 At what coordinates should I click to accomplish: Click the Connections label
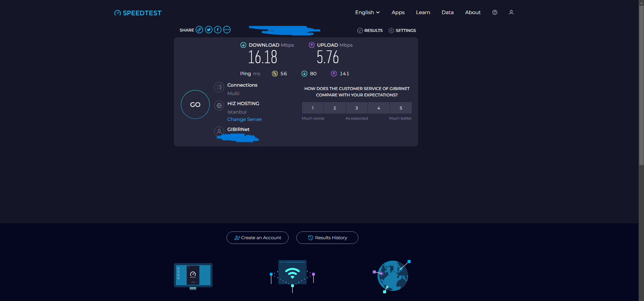click(242, 85)
